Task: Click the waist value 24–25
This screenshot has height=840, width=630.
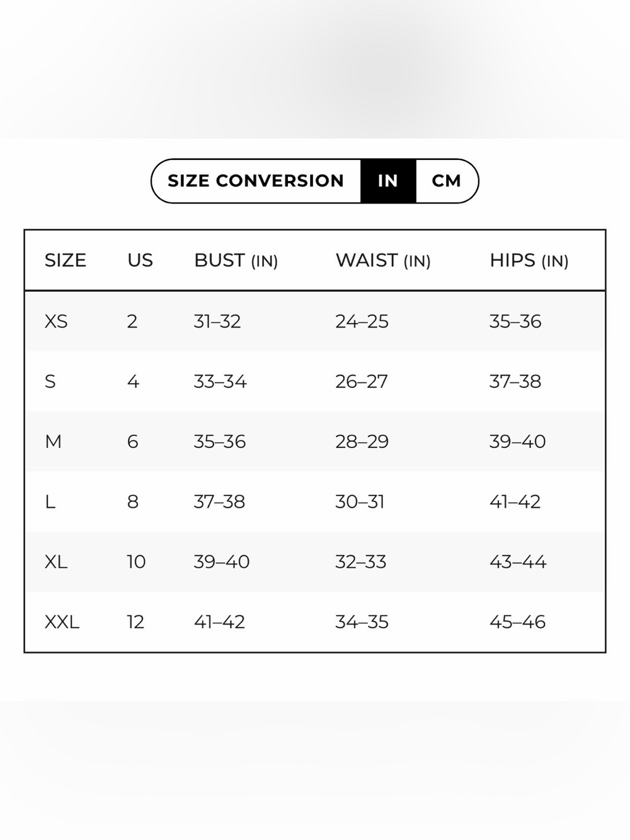Action: [x=362, y=321]
